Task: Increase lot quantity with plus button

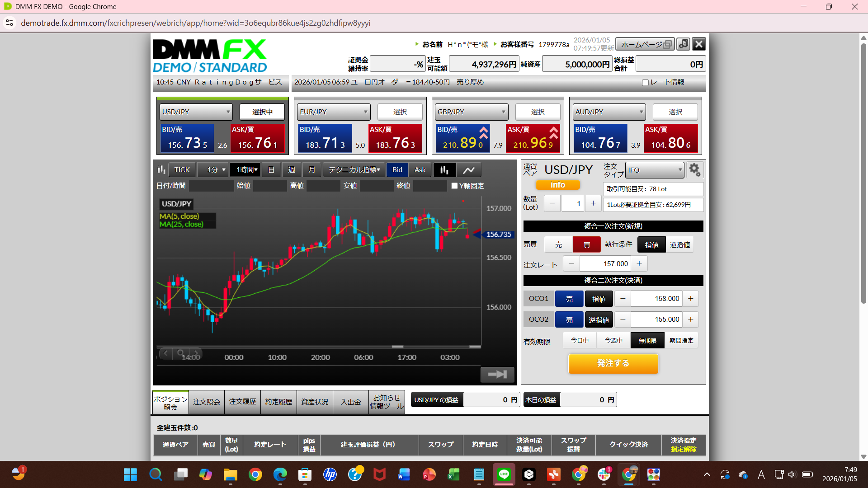Action: coord(593,204)
